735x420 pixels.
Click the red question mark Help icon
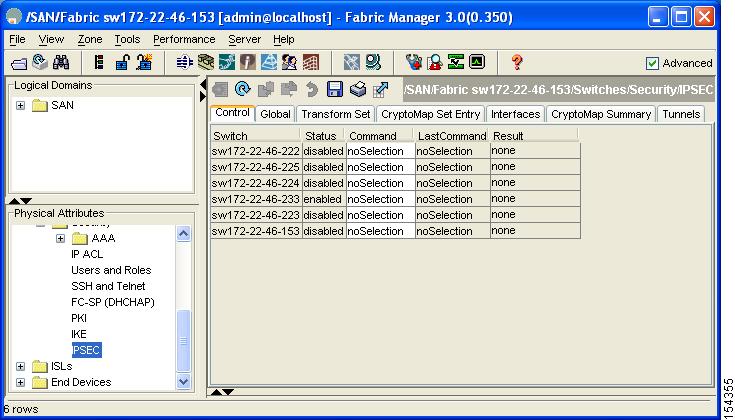(517, 63)
